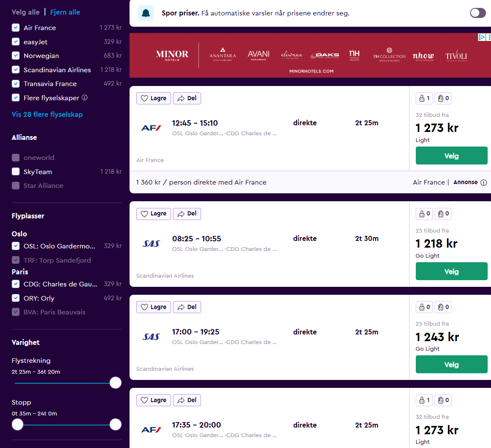Save the 12:45 Air France flight with Lagre
This screenshot has width=491, height=448.
coord(153,99)
